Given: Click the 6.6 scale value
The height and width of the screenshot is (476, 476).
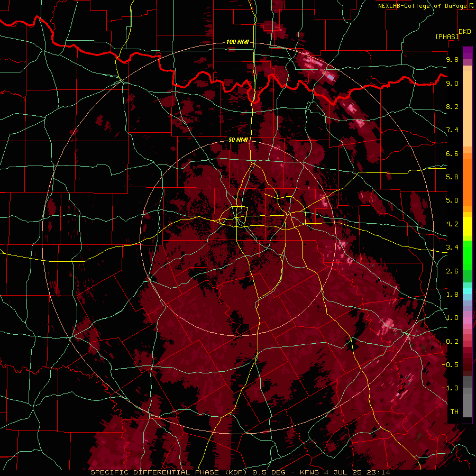Looking at the screenshot, I should 452,153.
